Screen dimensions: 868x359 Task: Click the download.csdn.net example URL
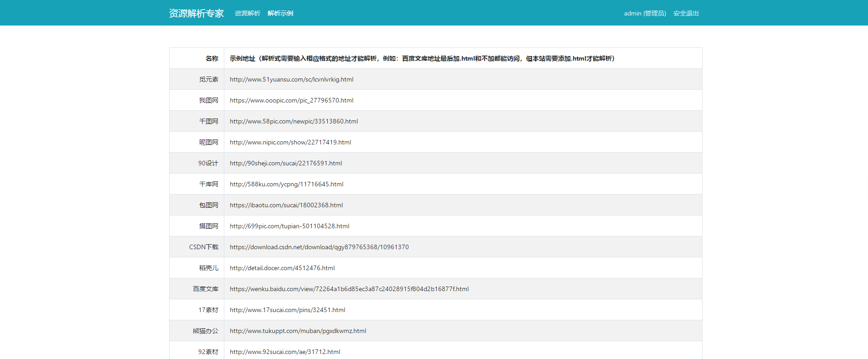319,247
